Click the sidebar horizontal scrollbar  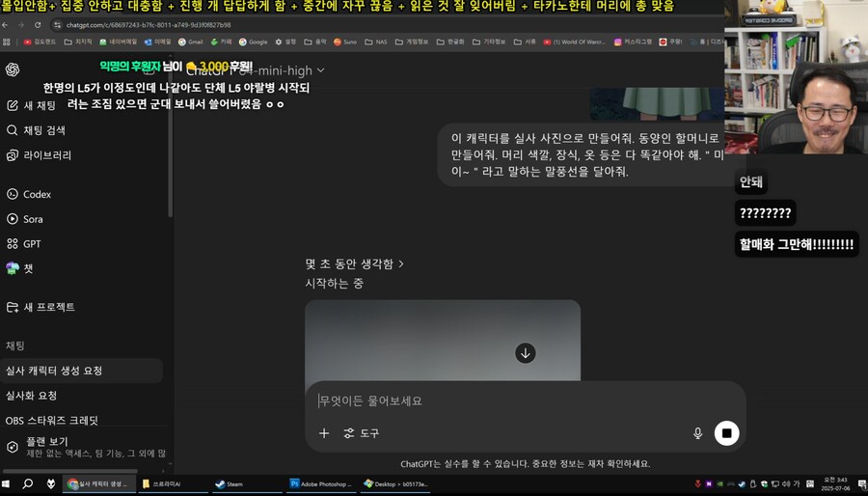70,471
